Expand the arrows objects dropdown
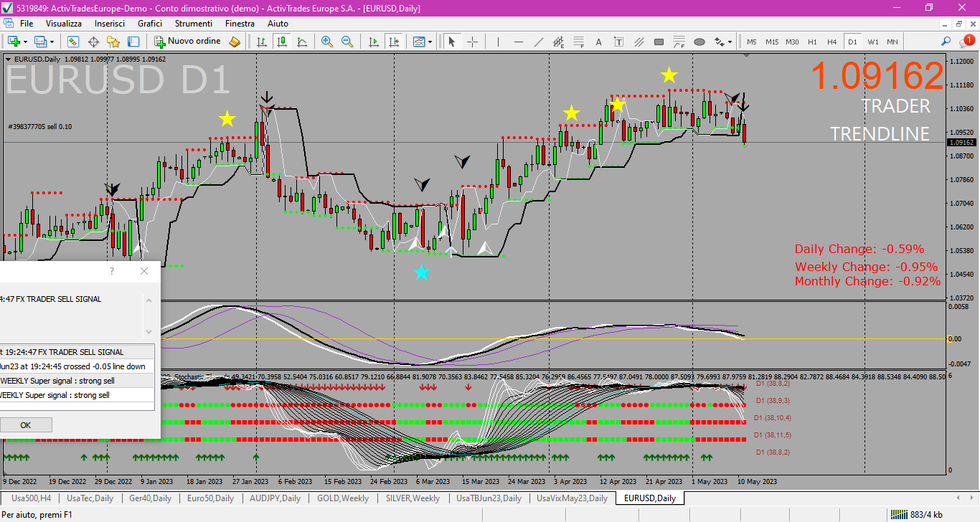The image size is (980, 522). (730, 42)
